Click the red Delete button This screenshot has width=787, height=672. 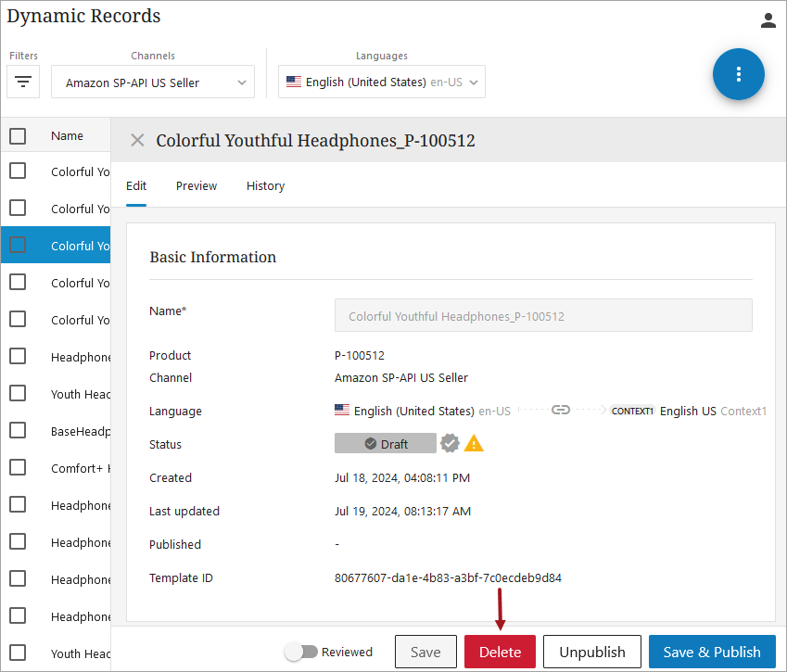click(500, 652)
